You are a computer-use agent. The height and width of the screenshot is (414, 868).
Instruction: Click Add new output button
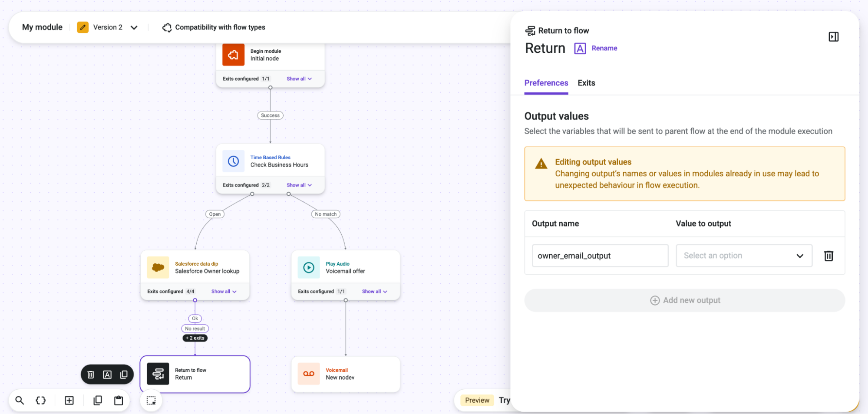click(684, 300)
